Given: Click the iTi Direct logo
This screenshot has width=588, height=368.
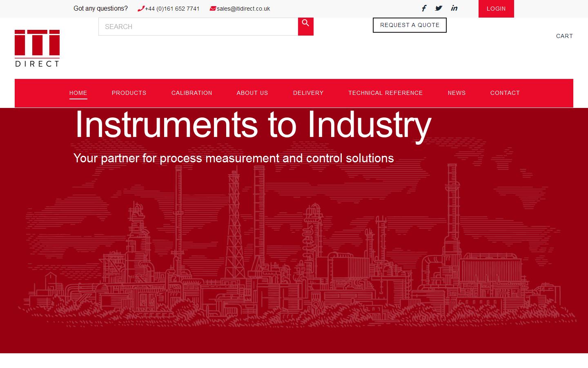Looking at the screenshot, I should (37, 48).
